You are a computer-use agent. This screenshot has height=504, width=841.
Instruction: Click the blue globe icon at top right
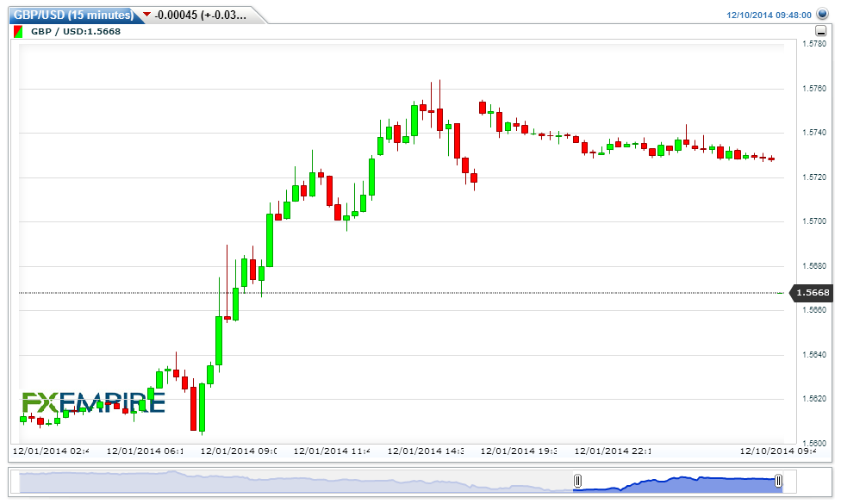coord(822,14)
